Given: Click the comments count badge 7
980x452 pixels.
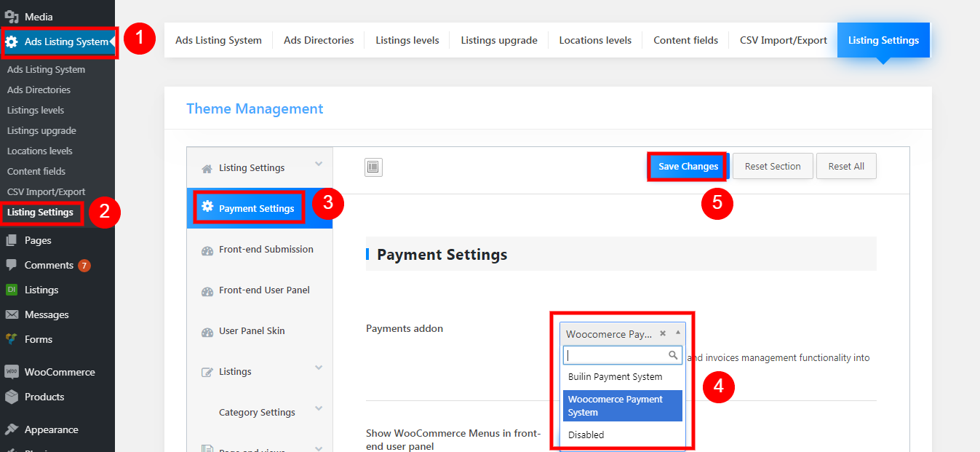Looking at the screenshot, I should coord(84,266).
